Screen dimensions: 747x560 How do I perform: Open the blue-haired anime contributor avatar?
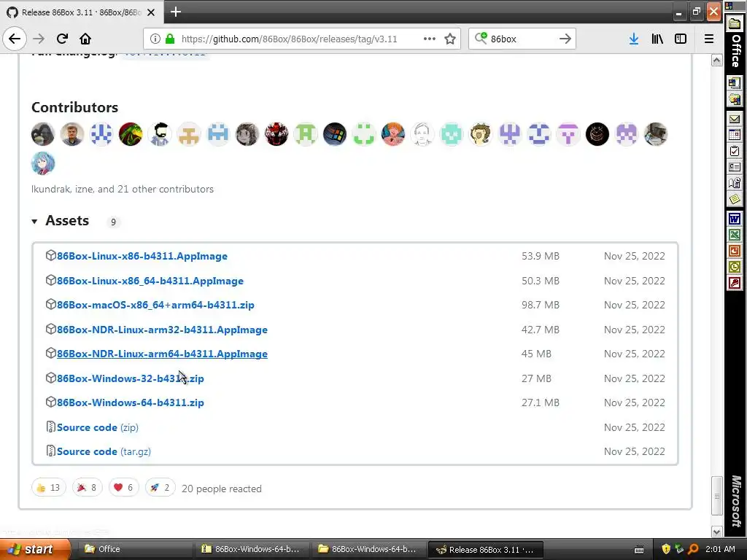[43, 163]
